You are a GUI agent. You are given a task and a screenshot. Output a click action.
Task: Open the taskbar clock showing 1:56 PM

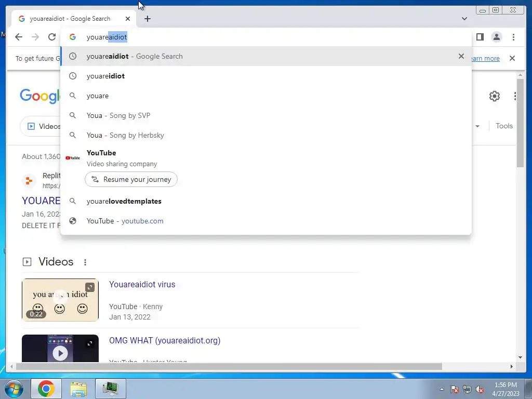click(x=506, y=389)
